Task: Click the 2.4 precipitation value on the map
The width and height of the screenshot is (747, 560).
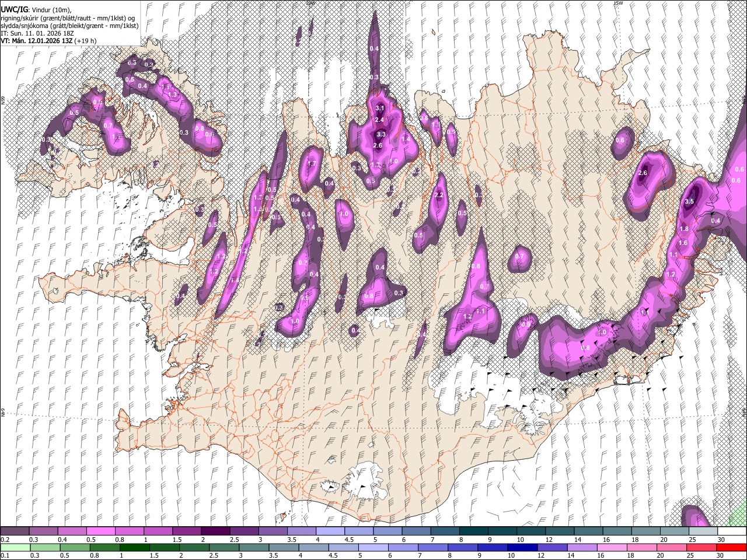Action: coord(379,120)
